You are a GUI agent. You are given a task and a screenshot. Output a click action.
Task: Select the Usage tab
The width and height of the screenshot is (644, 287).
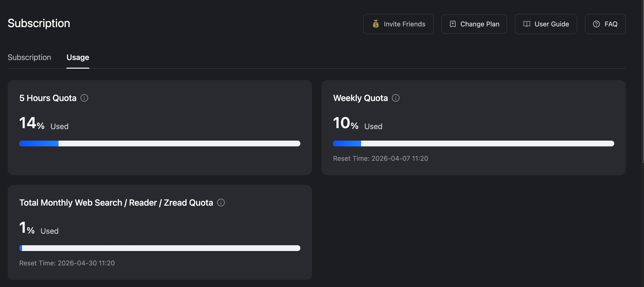78,57
